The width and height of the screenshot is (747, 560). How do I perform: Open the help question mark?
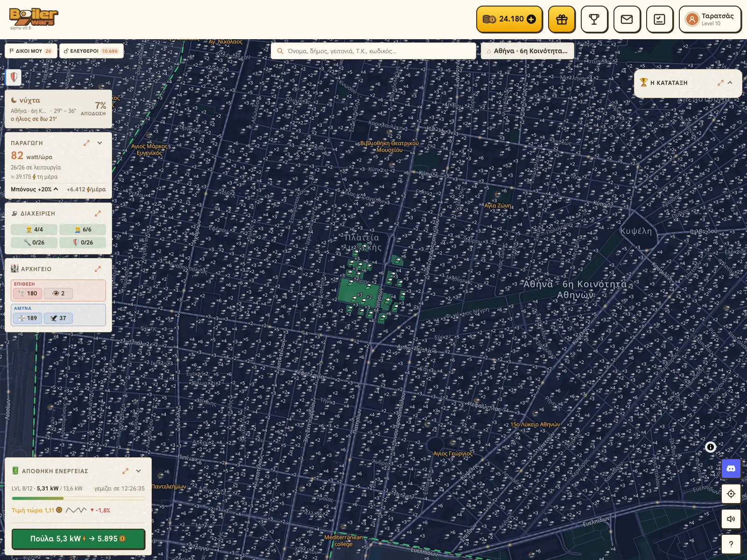click(731, 544)
